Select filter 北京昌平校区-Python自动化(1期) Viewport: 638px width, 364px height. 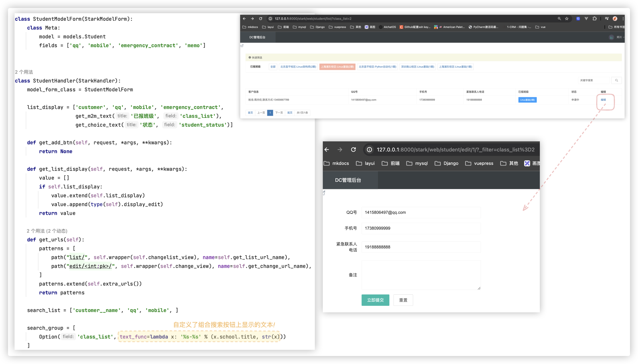(377, 67)
